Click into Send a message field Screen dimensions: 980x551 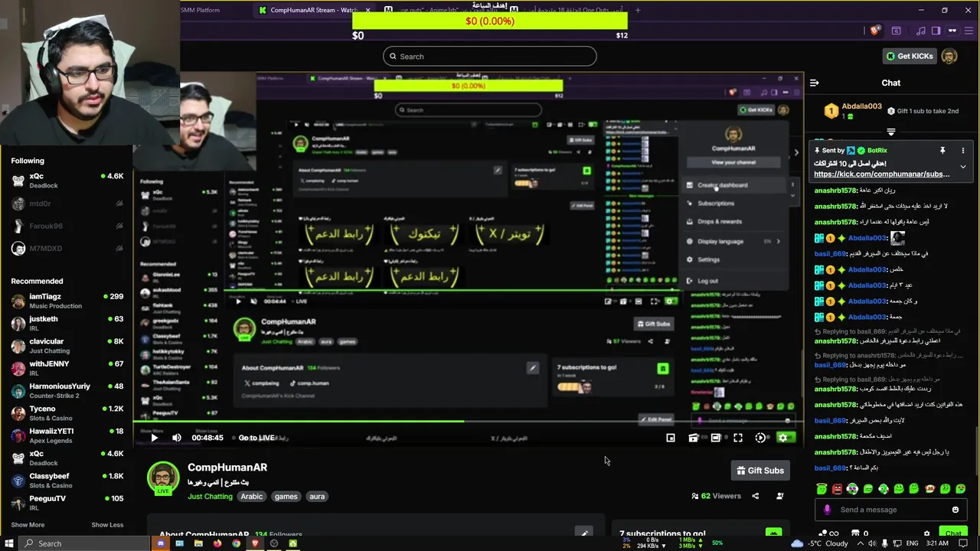coord(892,510)
